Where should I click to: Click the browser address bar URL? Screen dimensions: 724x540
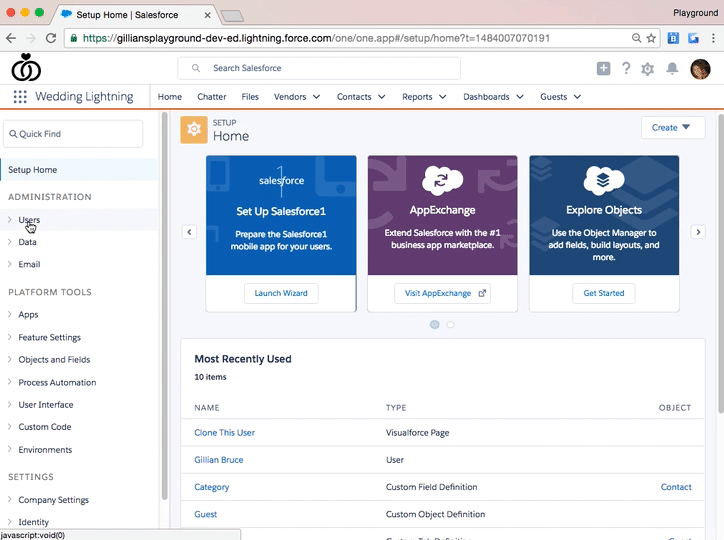point(316,38)
